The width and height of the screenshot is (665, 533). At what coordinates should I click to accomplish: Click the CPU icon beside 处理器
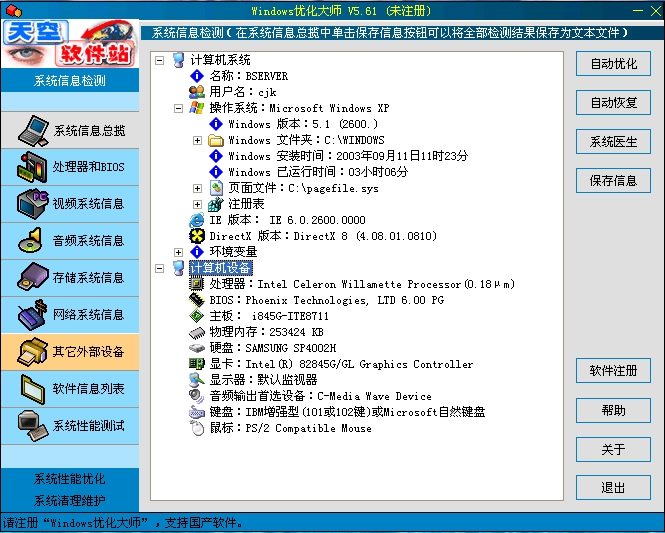[196, 284]
